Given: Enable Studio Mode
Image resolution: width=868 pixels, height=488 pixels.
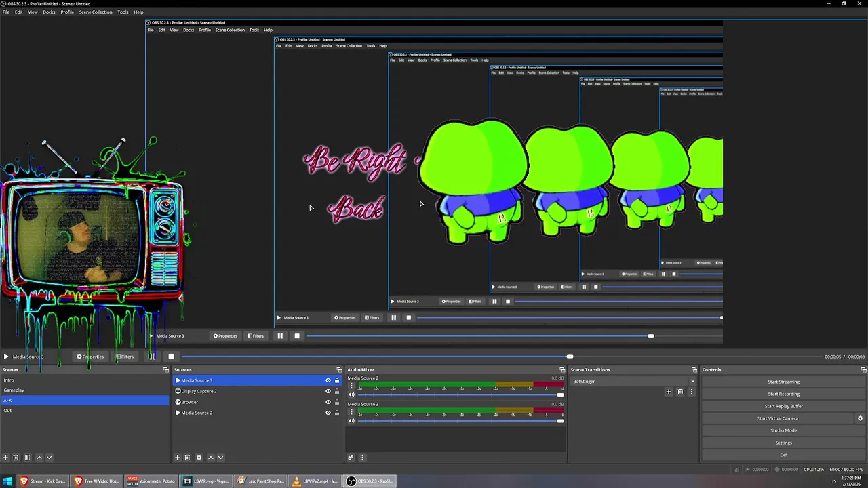Looking at the screenshot, I should pos(783,430).
